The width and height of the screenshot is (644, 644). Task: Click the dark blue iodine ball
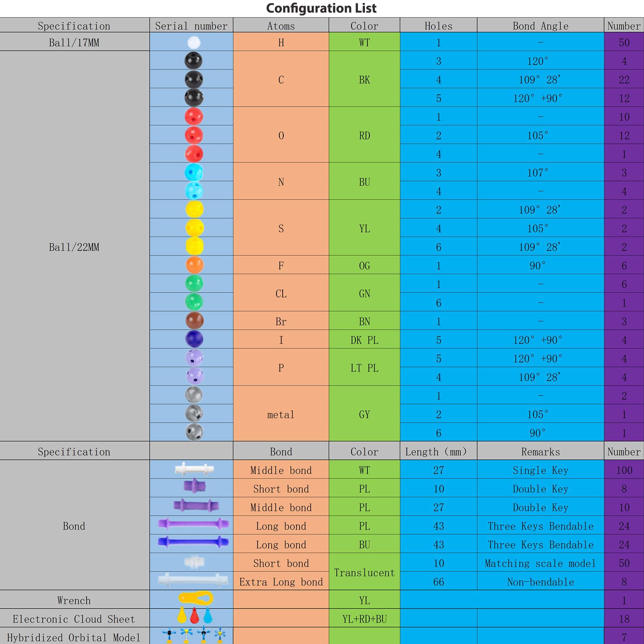point(194,339)
